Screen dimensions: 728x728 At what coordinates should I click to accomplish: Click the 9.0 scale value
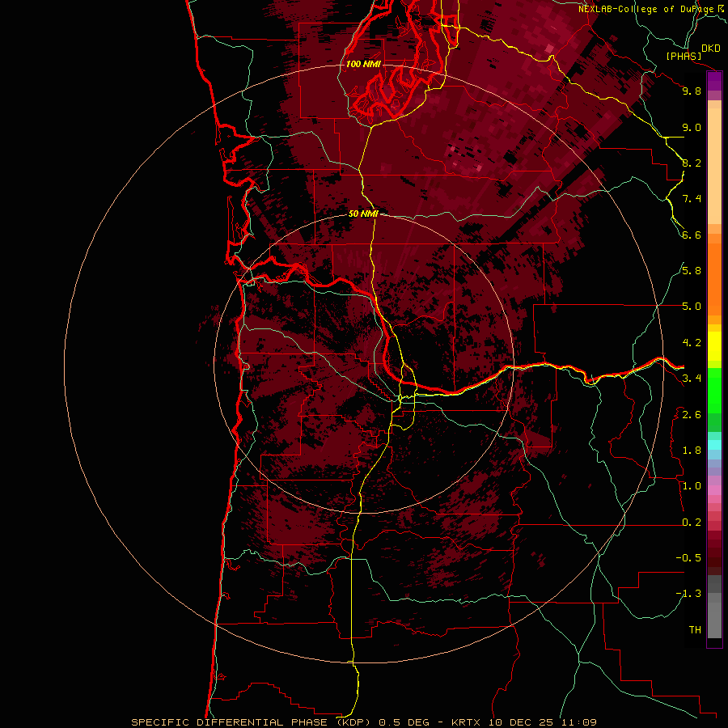(692, 127)
